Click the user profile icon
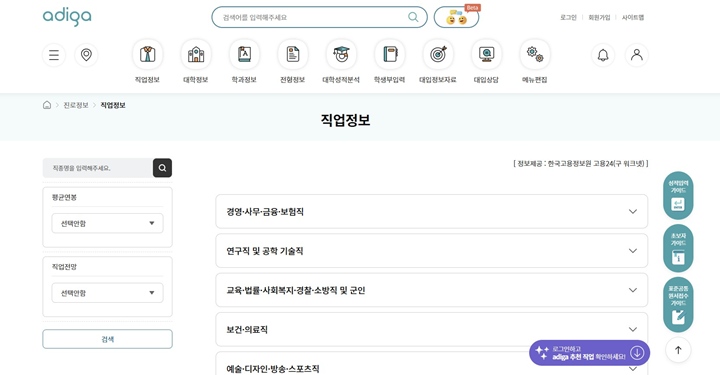The width and height of the screenshot is (720, 375). pyautogui.click(x=636, y=55)
